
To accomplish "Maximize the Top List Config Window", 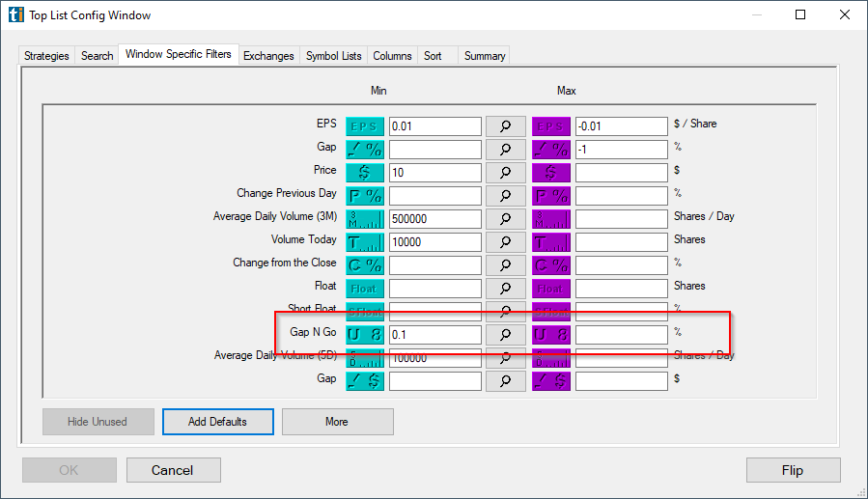I will pos(800,14).
